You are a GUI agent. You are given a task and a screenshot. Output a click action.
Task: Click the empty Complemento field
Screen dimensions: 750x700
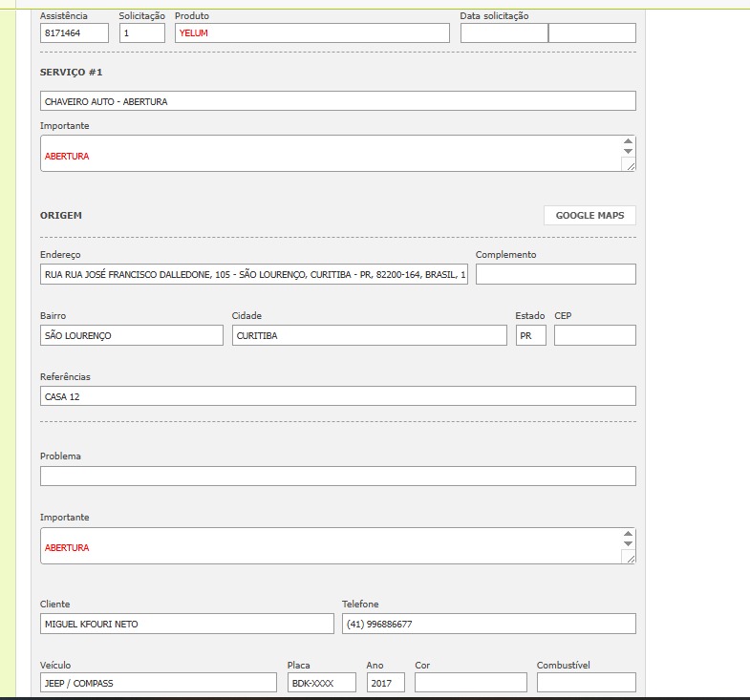tap(555, 275)
